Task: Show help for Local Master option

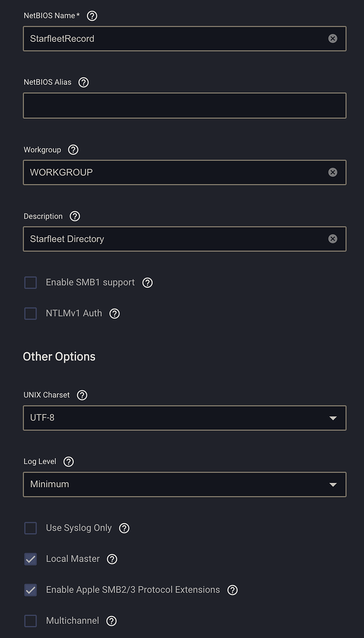Action: (x=112, y=559)
